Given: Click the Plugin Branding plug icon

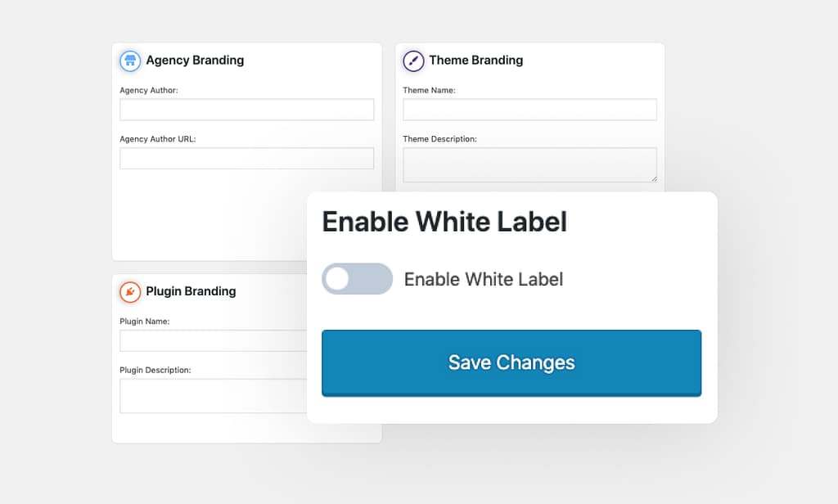Looking at the screenshot, I should [x=131, y=291].
